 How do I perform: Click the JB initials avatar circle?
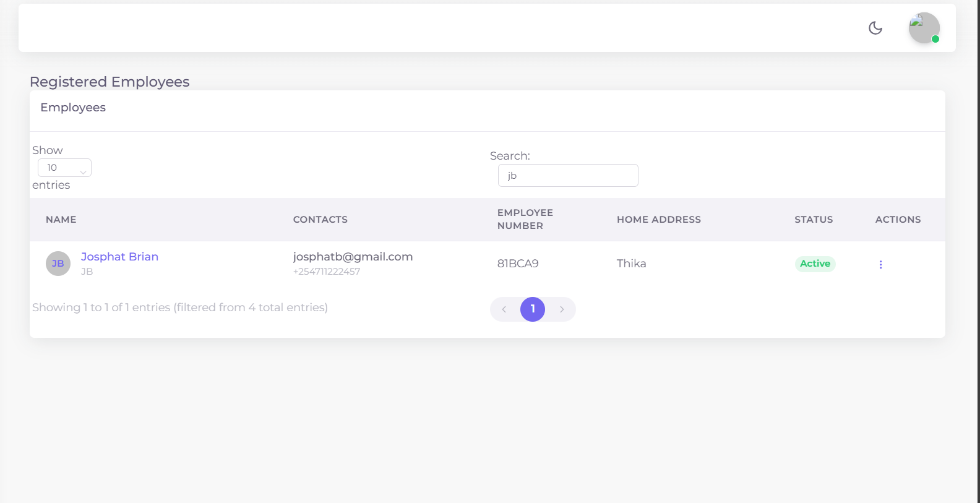(58, 264)
